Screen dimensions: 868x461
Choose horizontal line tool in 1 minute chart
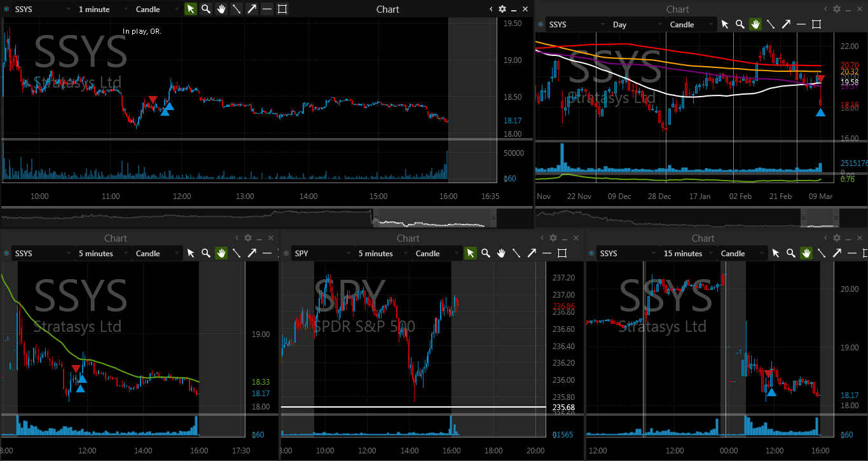[267, 9]
